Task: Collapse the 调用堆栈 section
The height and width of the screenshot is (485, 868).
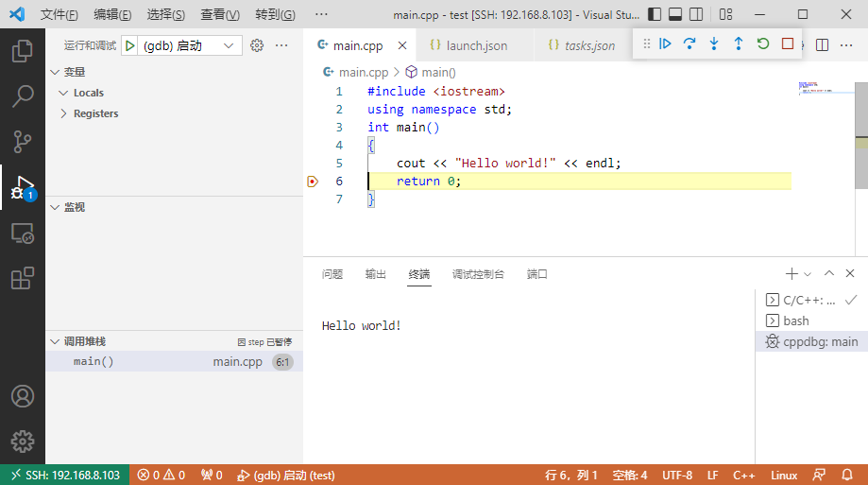Action: [x=55, y=341]
